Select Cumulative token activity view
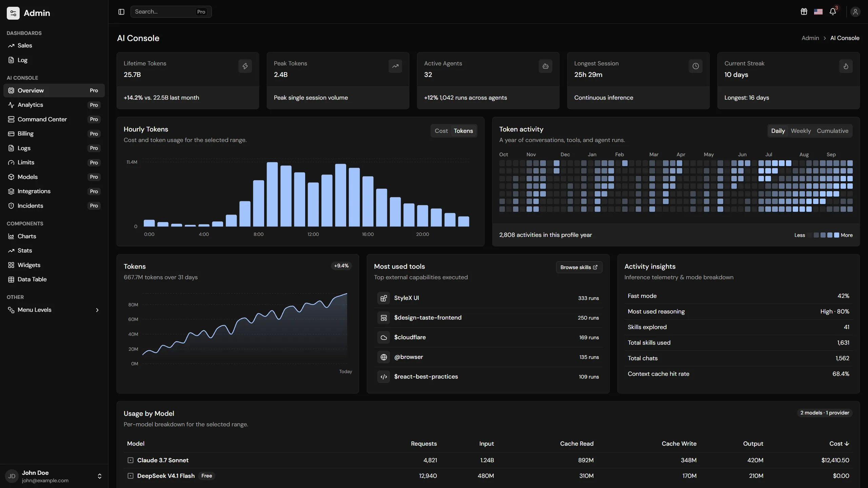Screen dimensions: 868x488 click(832, 131)
